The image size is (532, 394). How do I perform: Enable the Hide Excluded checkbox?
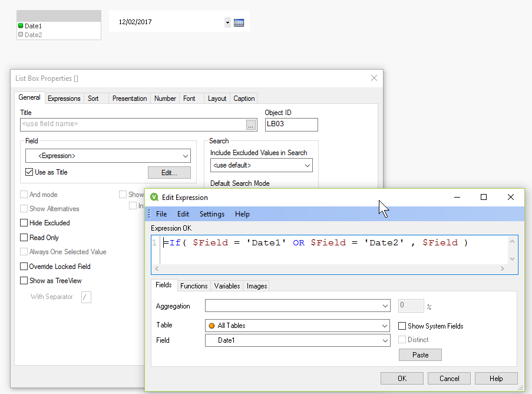24,223
